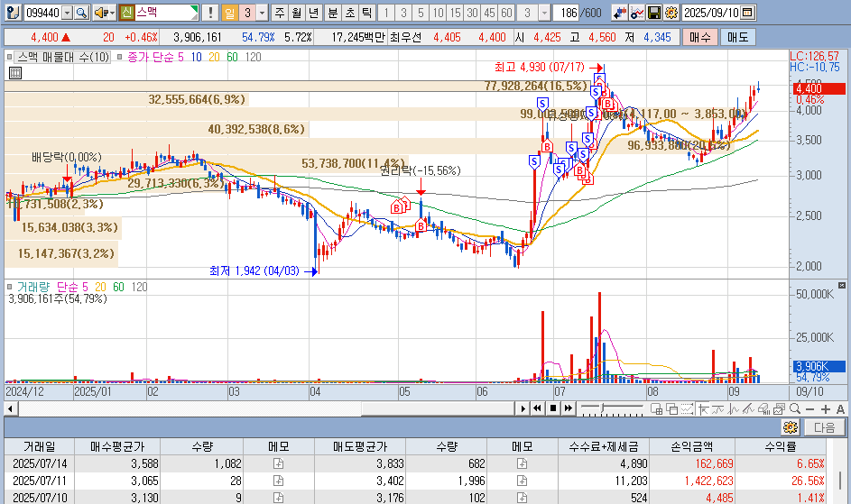Click the crosshair cursor tool icon

tap(703, 409)
